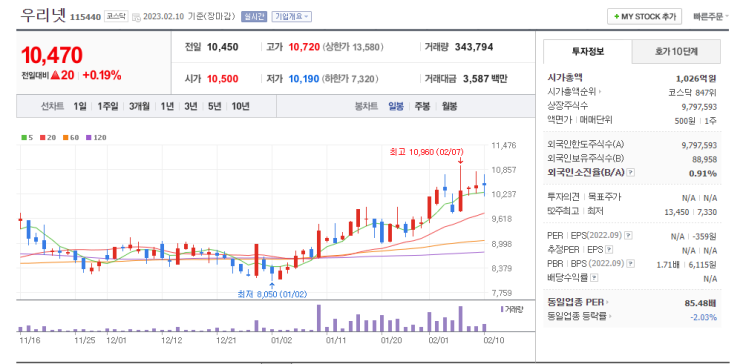The image size is (743, 364).
Task: Click the +0.19% change rate
Action: point(102,75)
